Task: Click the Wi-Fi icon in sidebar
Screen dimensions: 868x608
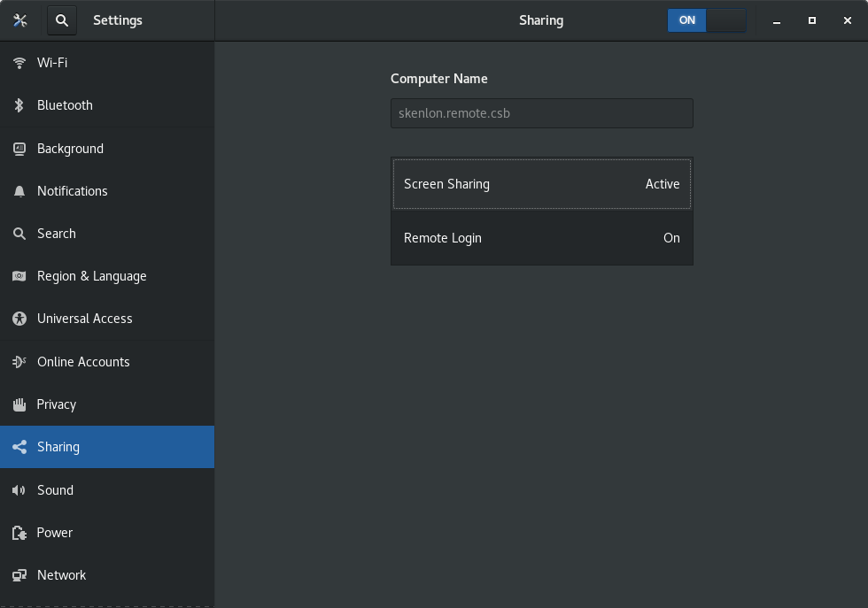Action: click(19, 63)
